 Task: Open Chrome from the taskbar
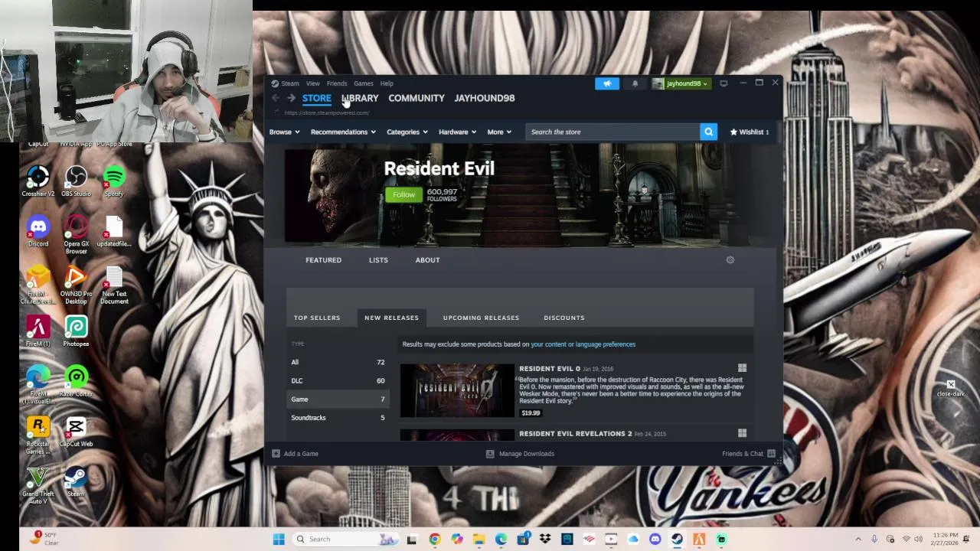pos(435,539)
